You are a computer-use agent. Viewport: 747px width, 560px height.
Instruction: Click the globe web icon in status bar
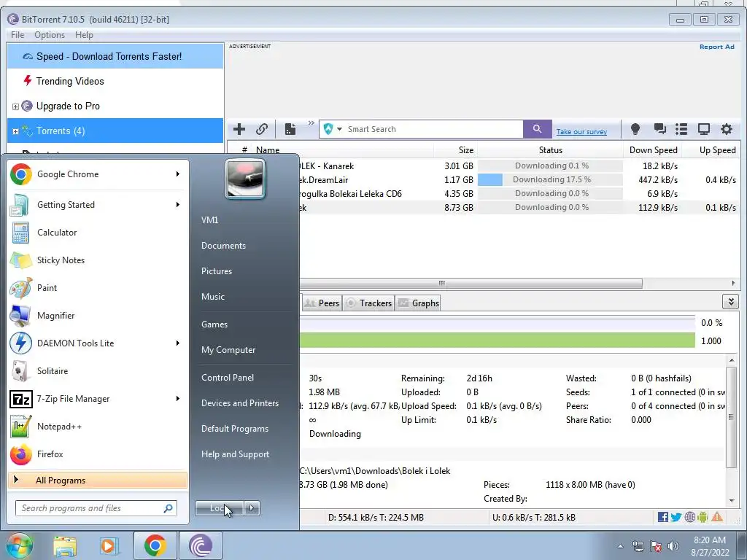coord(689,517)
